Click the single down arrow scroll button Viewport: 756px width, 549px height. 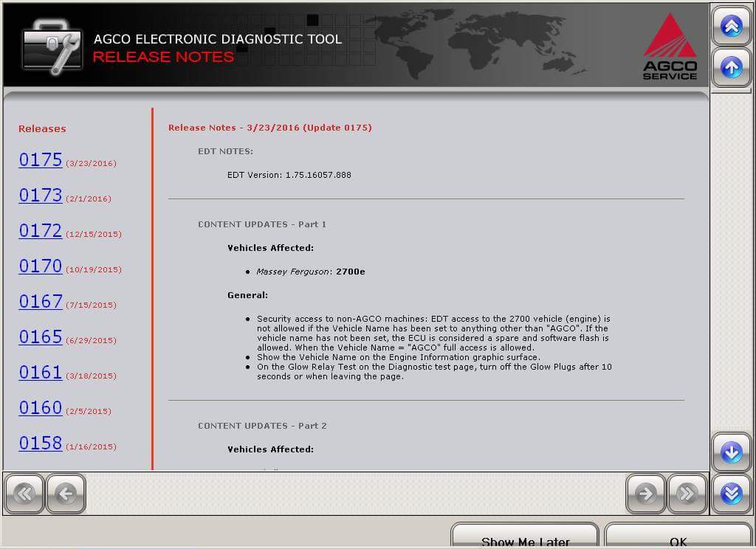coord(732,452)
